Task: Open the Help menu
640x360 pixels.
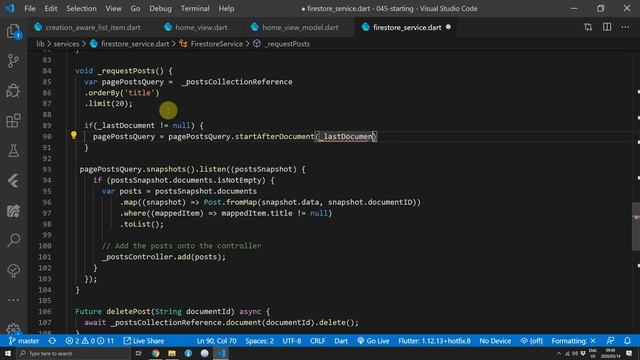Action: pos(226,8)
